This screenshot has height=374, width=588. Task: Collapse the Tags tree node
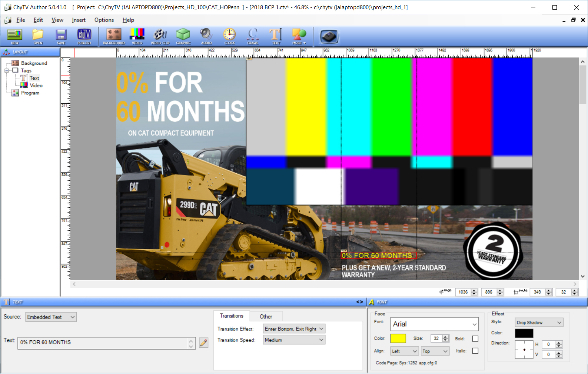click(x=6, y=70)
